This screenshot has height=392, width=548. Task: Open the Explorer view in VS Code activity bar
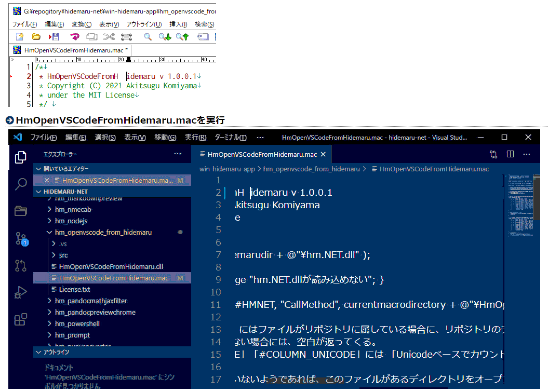pos(21,157)
